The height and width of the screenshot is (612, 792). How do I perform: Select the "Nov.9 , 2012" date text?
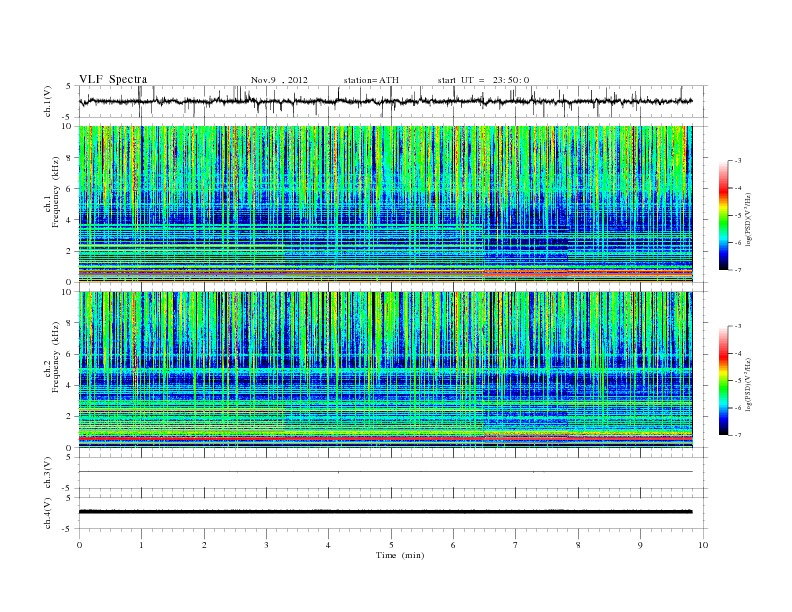pos(279,80)
